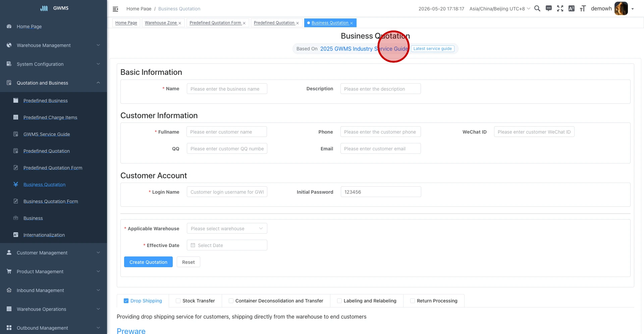The width and height of the screenshot is (644, 334).
Task: Collapse Quotation and Business menu chevron
Action: click(98, 83)
